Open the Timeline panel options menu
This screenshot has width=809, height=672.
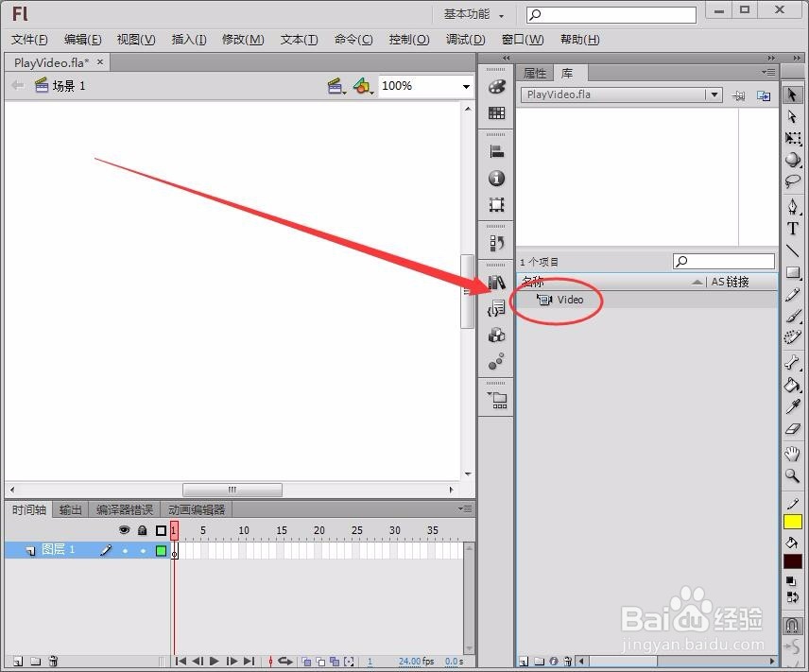tap(465, 509)
